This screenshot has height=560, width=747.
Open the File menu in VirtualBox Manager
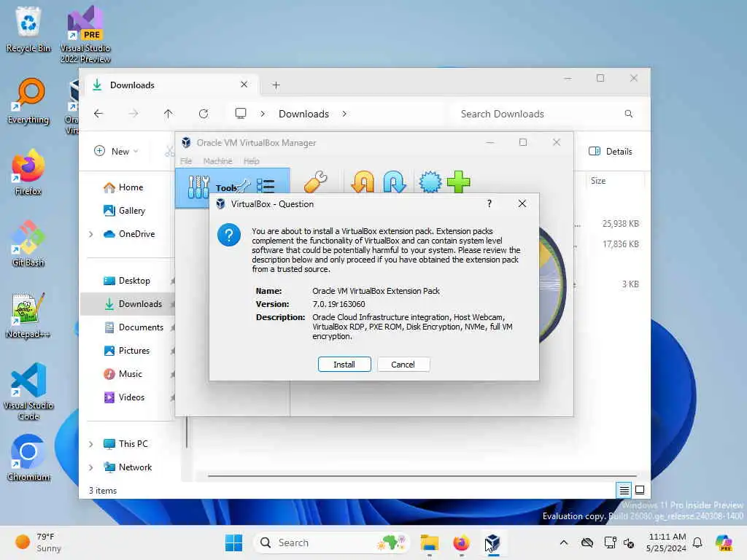click(x=186, y=161)
